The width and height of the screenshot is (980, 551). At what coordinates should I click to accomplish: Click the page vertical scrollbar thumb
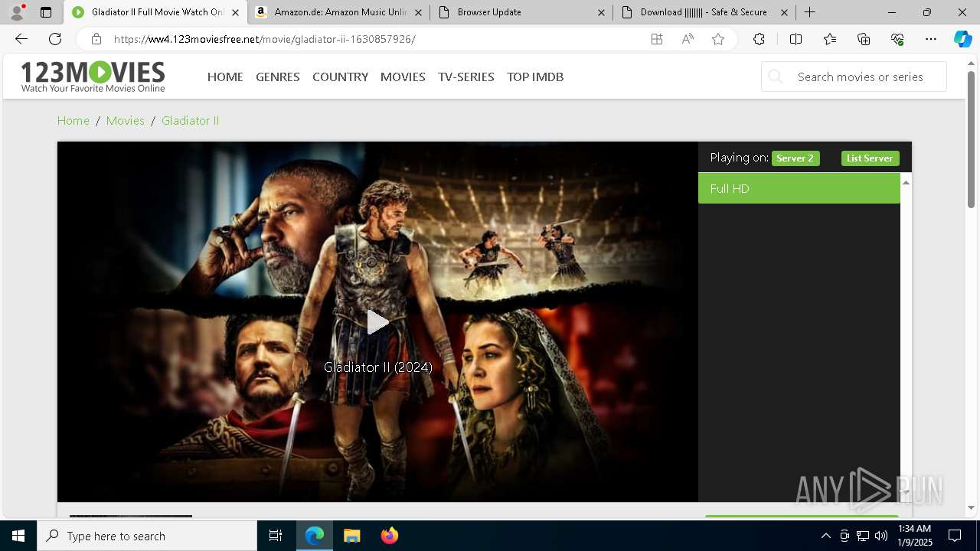(x=971, y=139)
